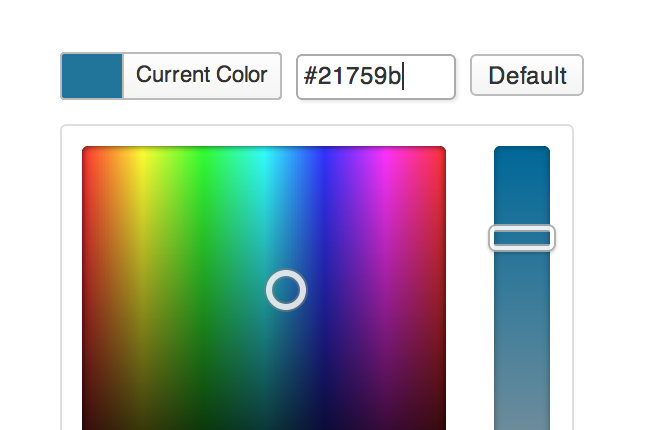
Task: Pick magenta at the top of the palette
Action: (385, 154)
